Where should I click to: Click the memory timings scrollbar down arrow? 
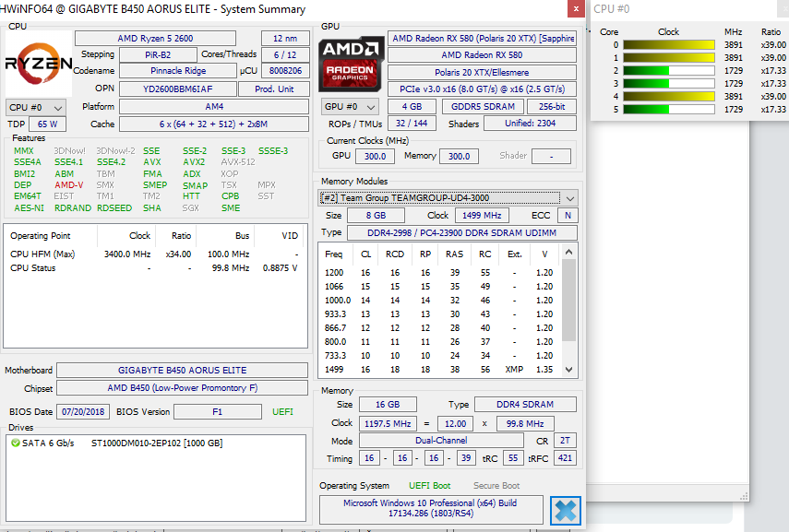coord(569,370)
